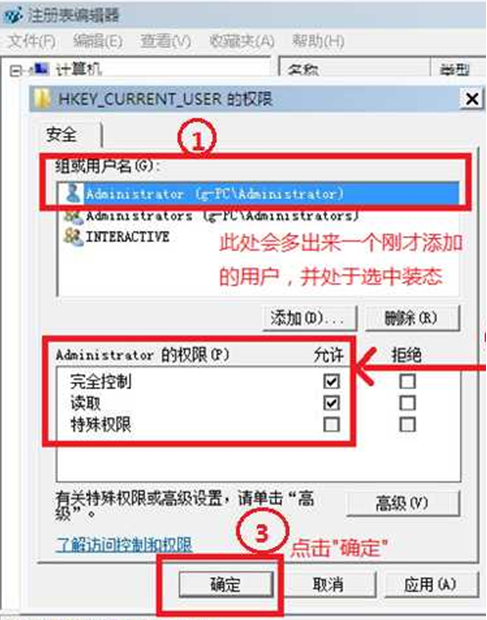Click the computer icon in the tree

(x=41, y=69)
